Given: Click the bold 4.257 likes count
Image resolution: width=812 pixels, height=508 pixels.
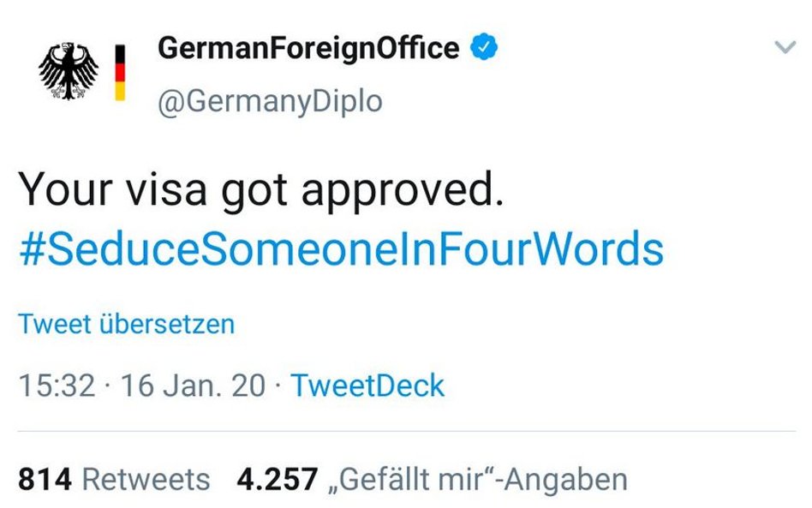Looking at the screenshot, I should [277, 479].
